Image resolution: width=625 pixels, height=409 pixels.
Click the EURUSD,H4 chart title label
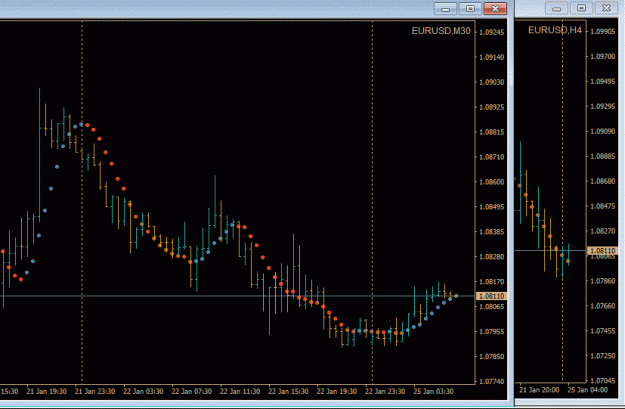[555, 30]
